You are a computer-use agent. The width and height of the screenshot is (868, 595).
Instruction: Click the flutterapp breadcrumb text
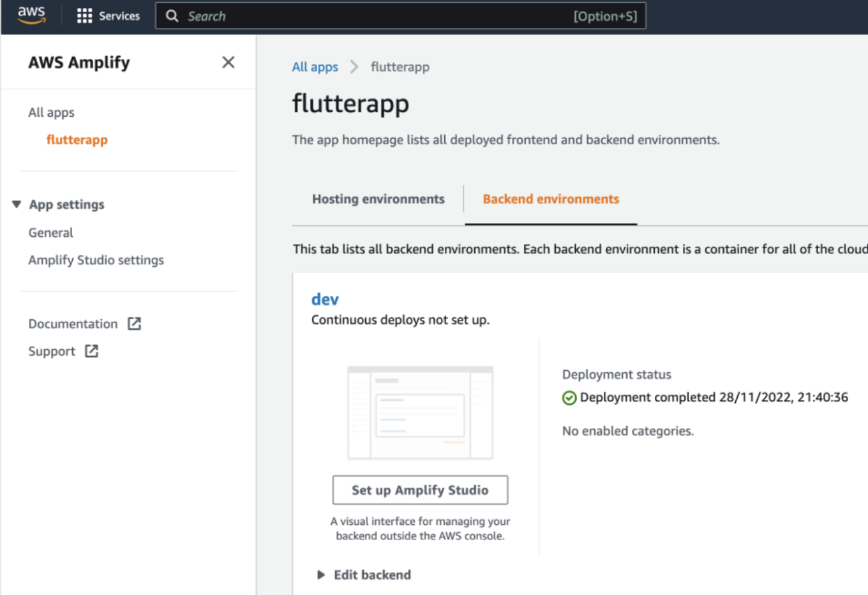[x=400, y=66]
